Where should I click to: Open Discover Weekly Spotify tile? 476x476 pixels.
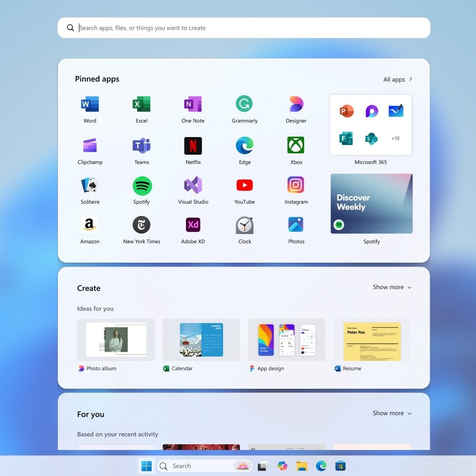click(x=372, y=203)
